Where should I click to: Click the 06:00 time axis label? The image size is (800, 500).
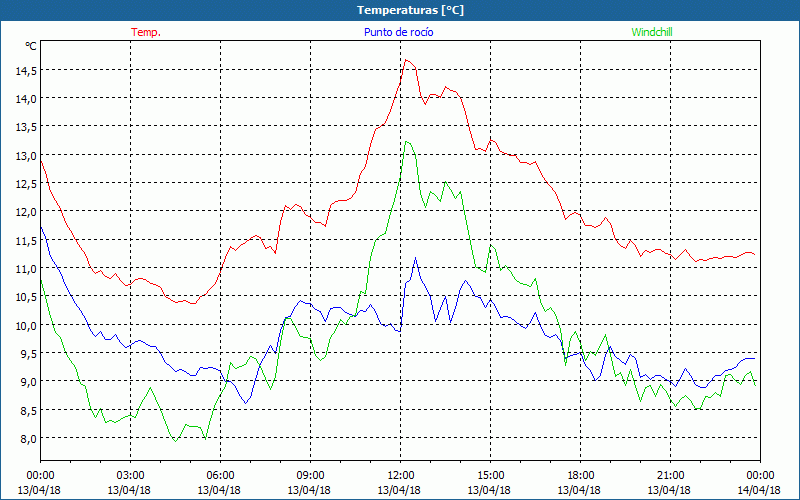point(220,476)
